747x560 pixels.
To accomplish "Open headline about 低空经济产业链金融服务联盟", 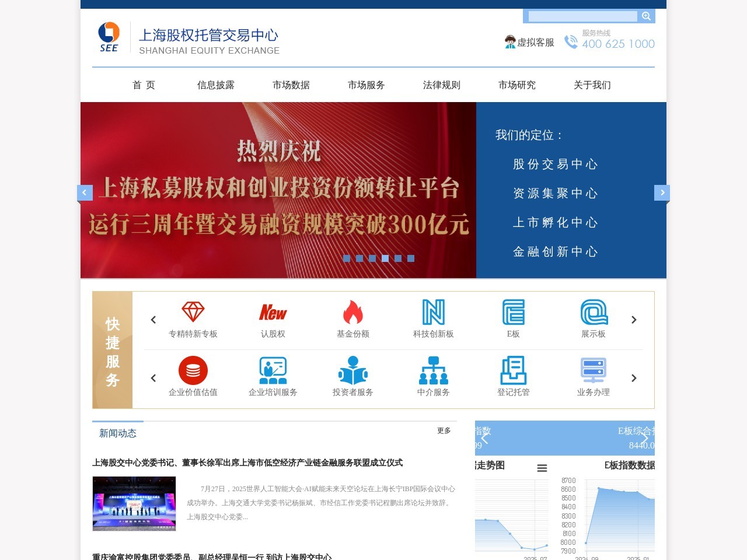I will point(247,463).
